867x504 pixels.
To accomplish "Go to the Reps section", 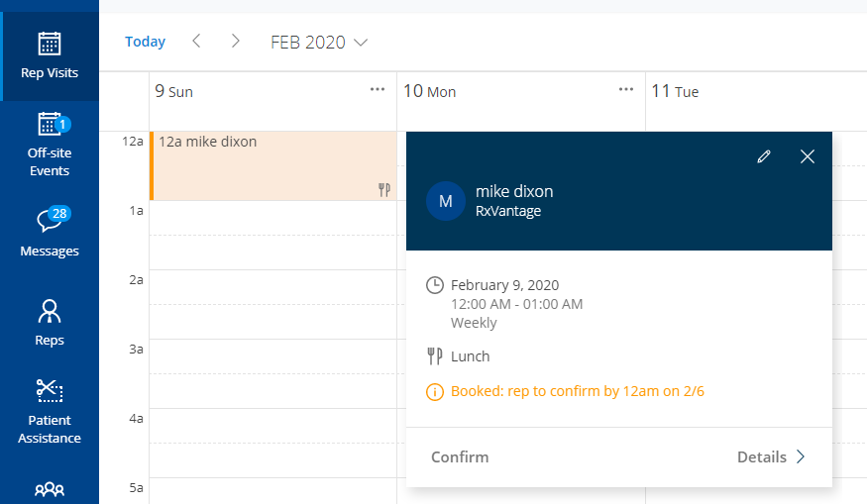I will 49,322.
